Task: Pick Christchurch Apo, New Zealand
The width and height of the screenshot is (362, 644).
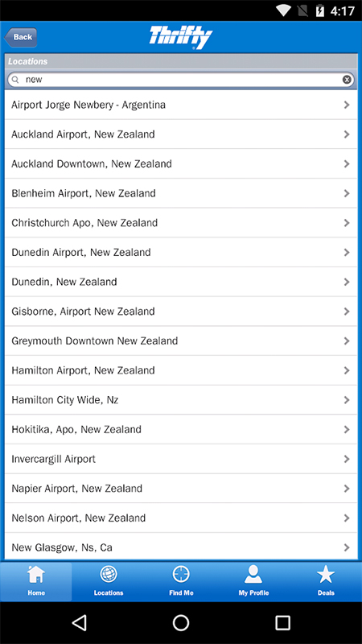Action: [181, 223]
